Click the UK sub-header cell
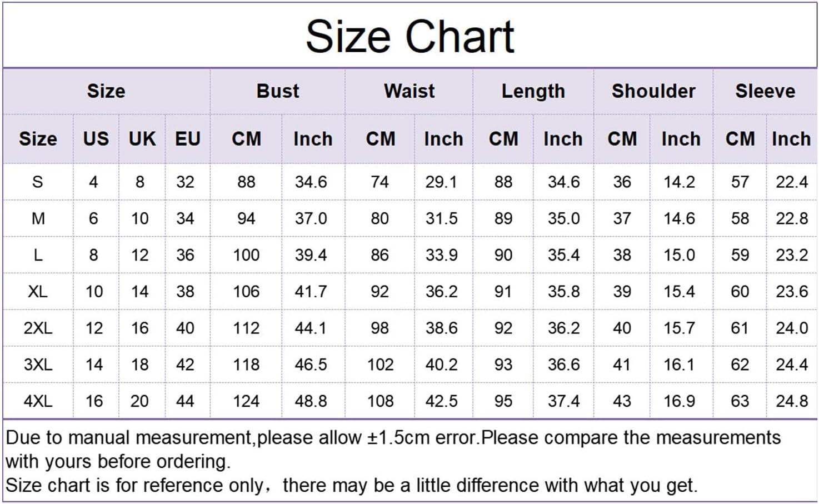The image size is (819, 504). pyautogui.click(x=142, y=138)
